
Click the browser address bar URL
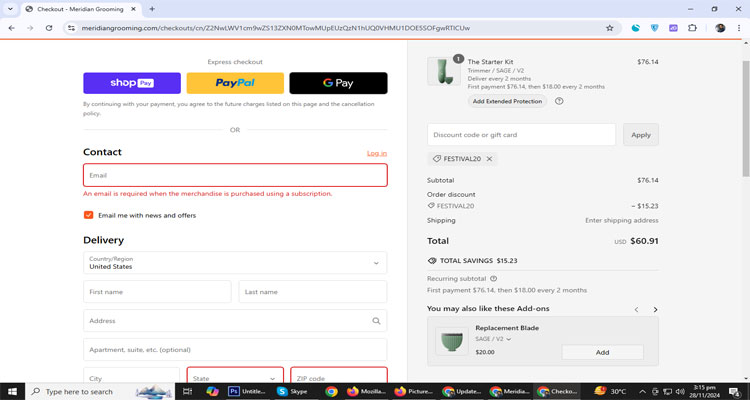pos(276,28)
